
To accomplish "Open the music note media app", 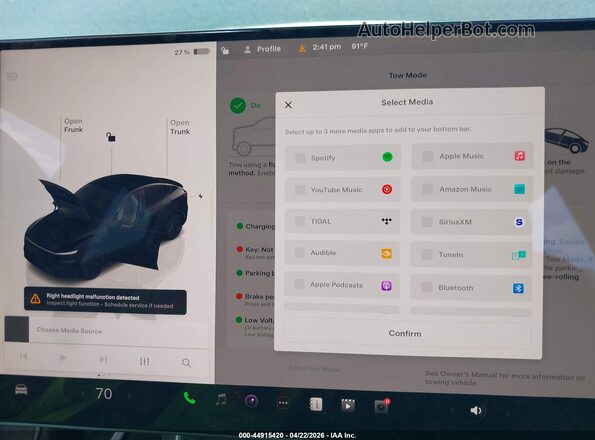I will [220, 400].
